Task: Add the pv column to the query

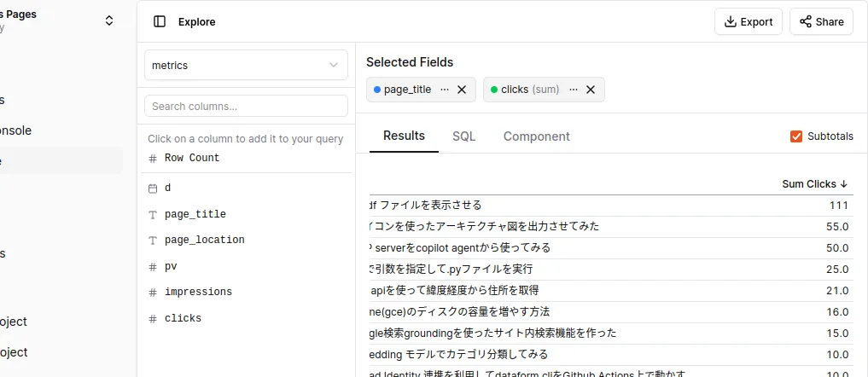Action: click(171, 266)
